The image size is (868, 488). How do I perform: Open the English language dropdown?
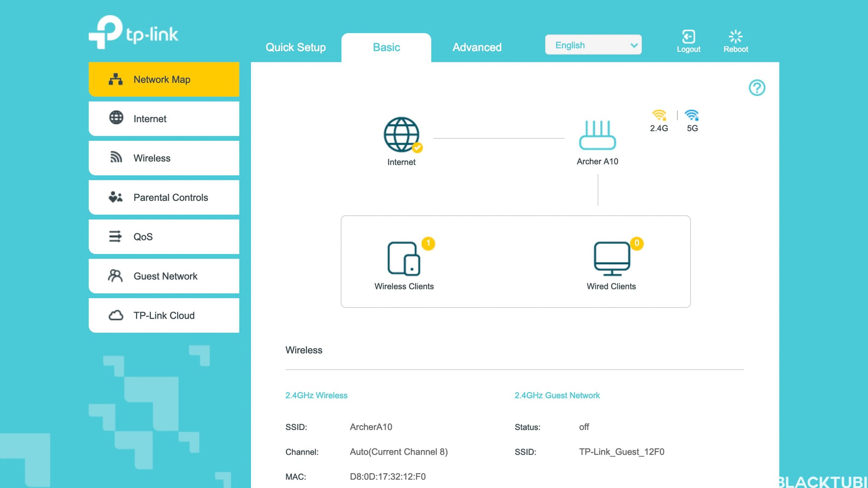593,45
